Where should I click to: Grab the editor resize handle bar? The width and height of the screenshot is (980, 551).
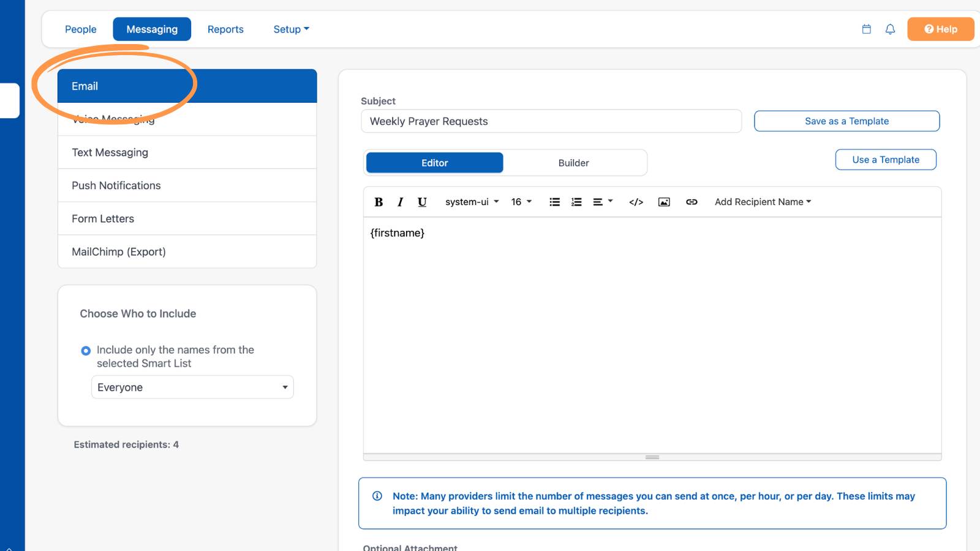(x=652, y=457)
